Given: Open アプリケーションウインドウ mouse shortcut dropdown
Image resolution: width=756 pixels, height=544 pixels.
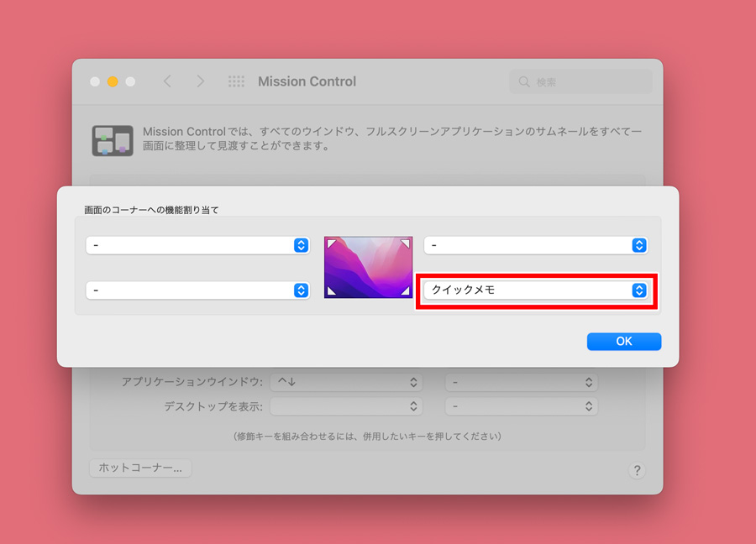Looking at the screenshot, I should (521, 383).
